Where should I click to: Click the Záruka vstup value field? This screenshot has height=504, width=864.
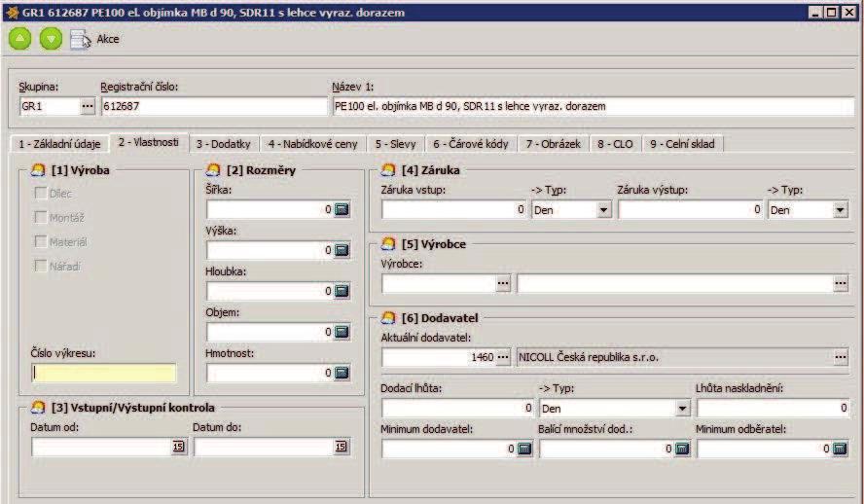454,209
